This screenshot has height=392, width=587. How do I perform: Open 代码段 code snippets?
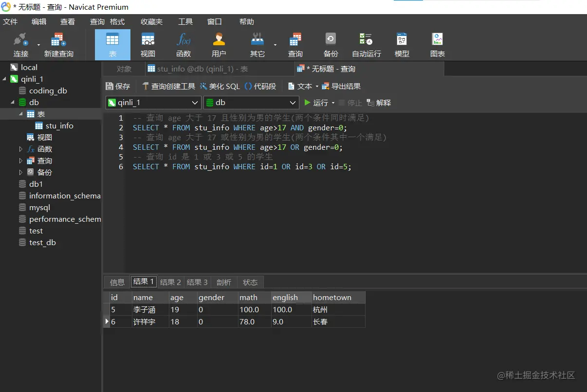[x=260, y=86]
